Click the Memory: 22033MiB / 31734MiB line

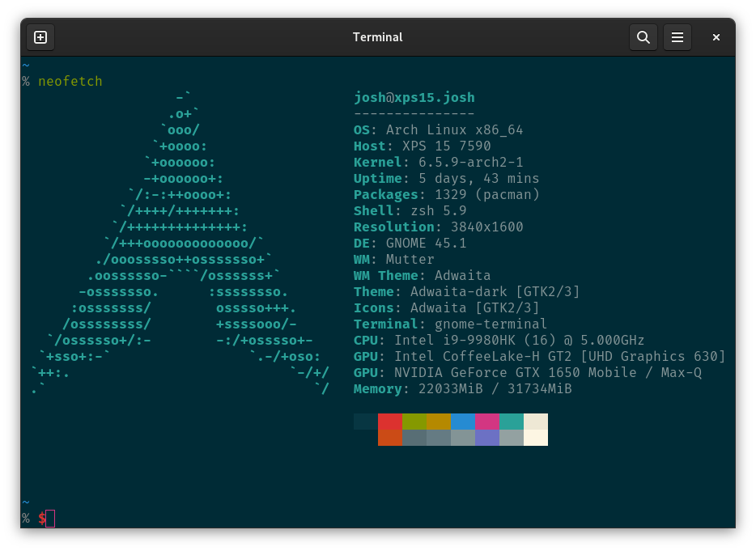[x=463, y=388]
